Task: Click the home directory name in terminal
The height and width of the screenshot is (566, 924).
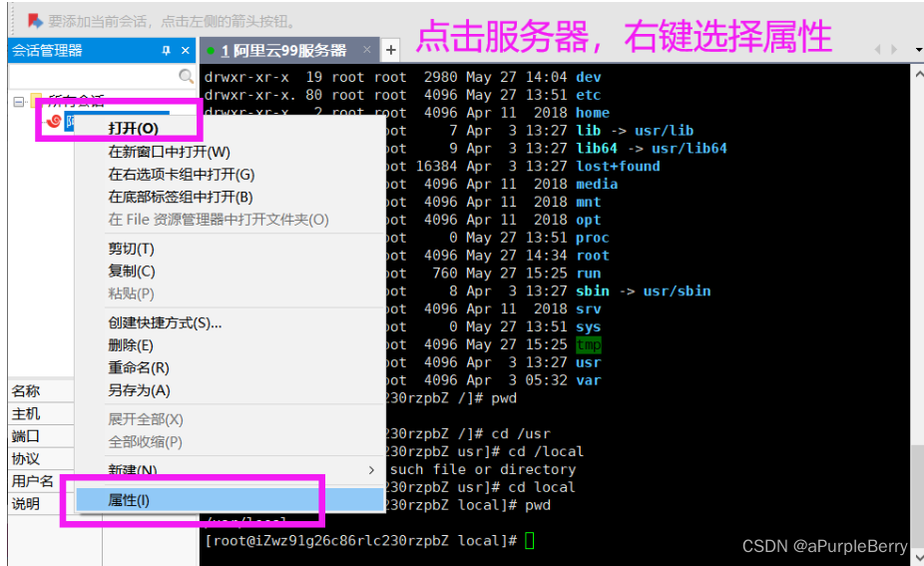Action: tap(593, 113)
